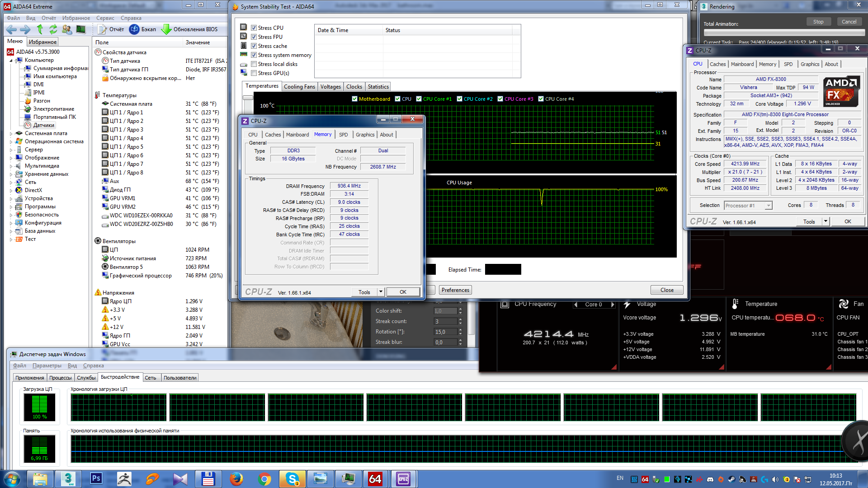Click the blue back arrow in AIDA64 toolbar
Viewport: 868px width, 488px height.
tap(11, 29)
